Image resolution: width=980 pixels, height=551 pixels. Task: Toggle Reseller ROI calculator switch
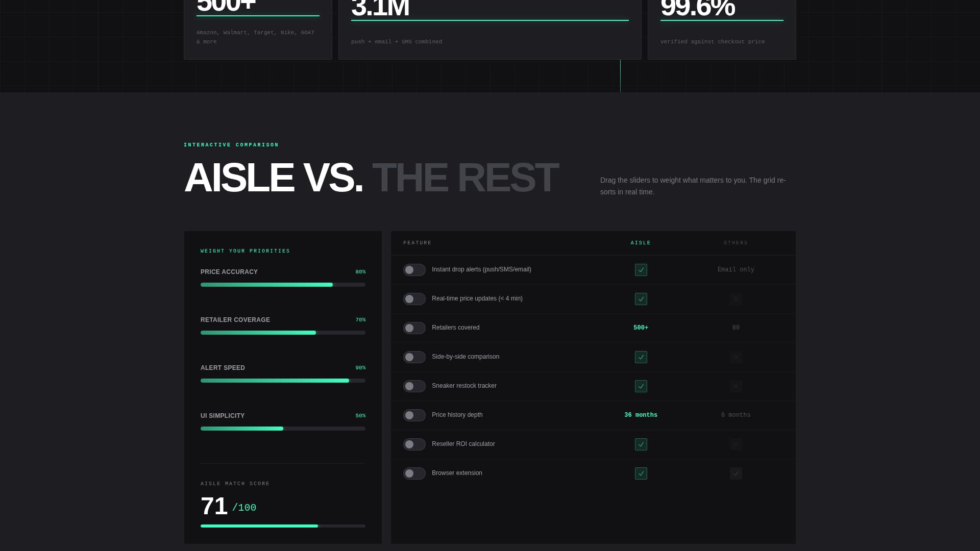tap(414, 444)
